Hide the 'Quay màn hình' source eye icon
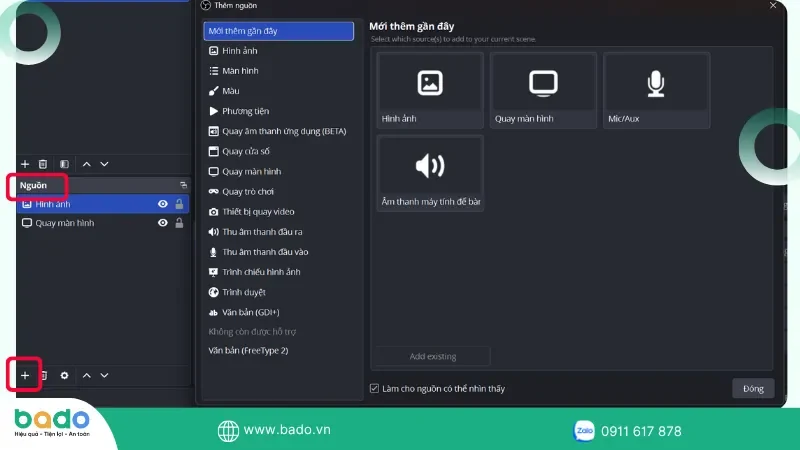The width and height of the screenshot is (800, 450). (x=163, y=223)
